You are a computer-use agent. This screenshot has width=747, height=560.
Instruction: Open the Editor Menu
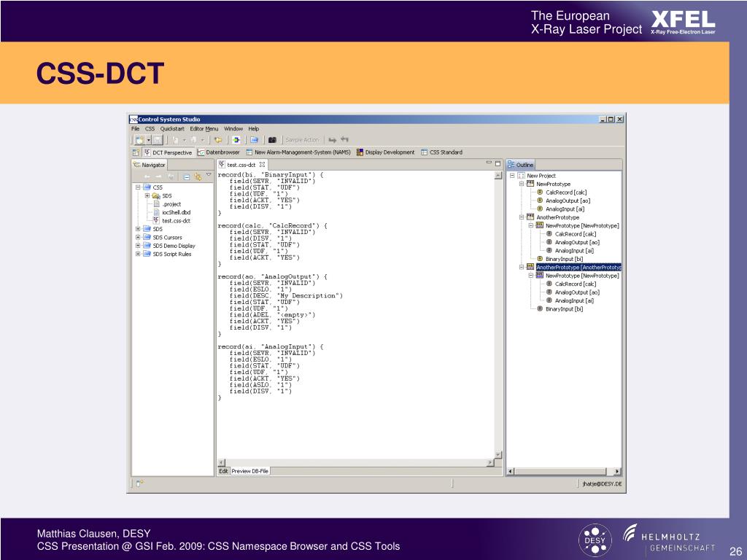(x=204, y=128)
